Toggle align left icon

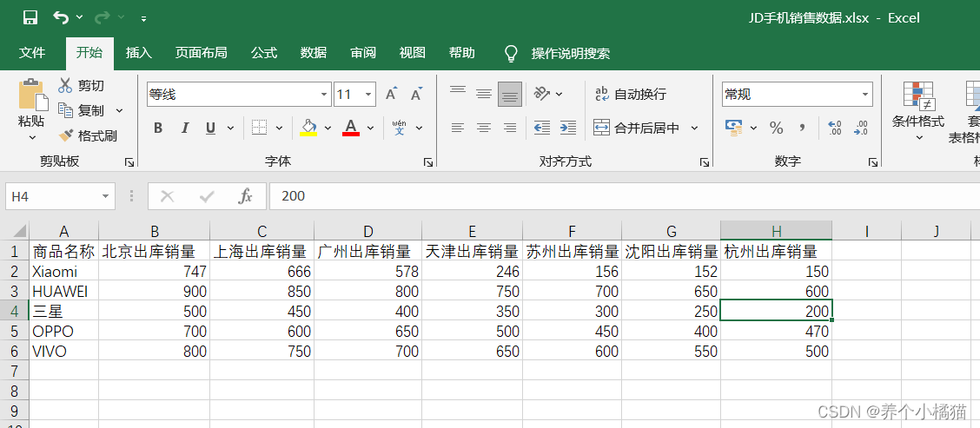(458, 128)
